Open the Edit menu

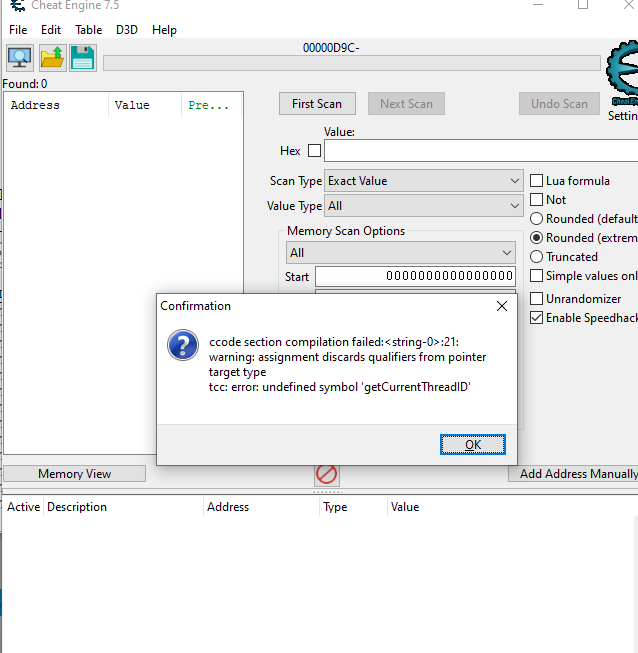point(51,30)
